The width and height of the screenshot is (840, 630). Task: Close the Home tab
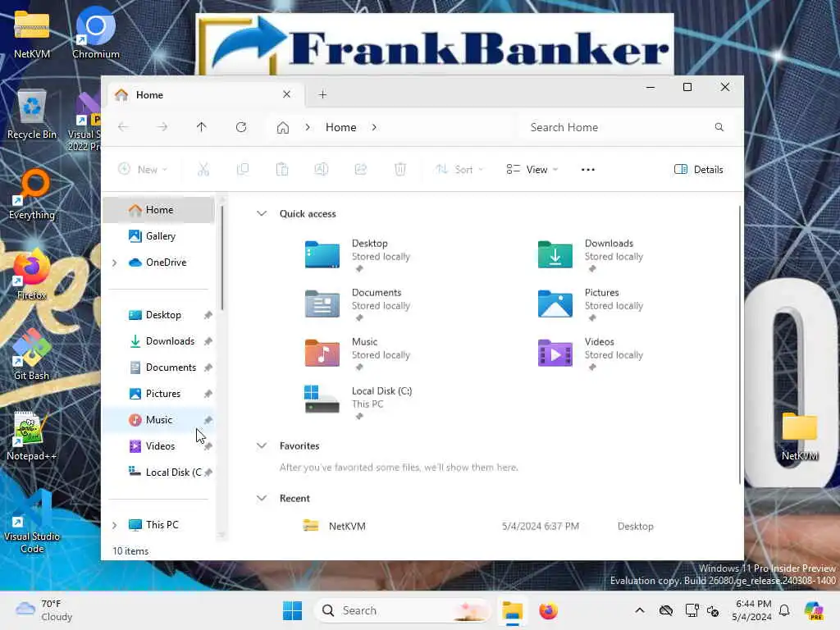click(x=286, y=94)
